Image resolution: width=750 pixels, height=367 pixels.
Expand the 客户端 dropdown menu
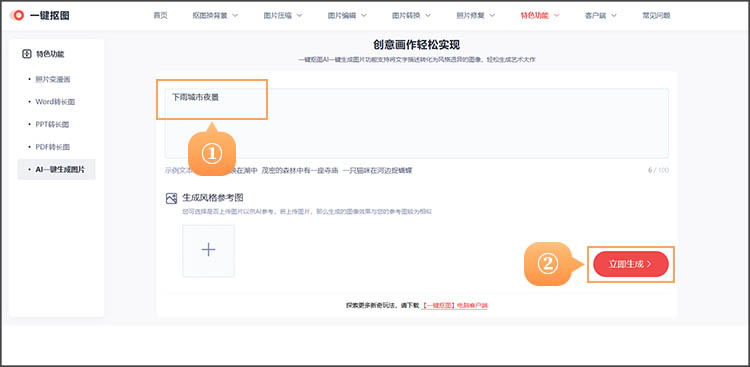click(601, 15)
